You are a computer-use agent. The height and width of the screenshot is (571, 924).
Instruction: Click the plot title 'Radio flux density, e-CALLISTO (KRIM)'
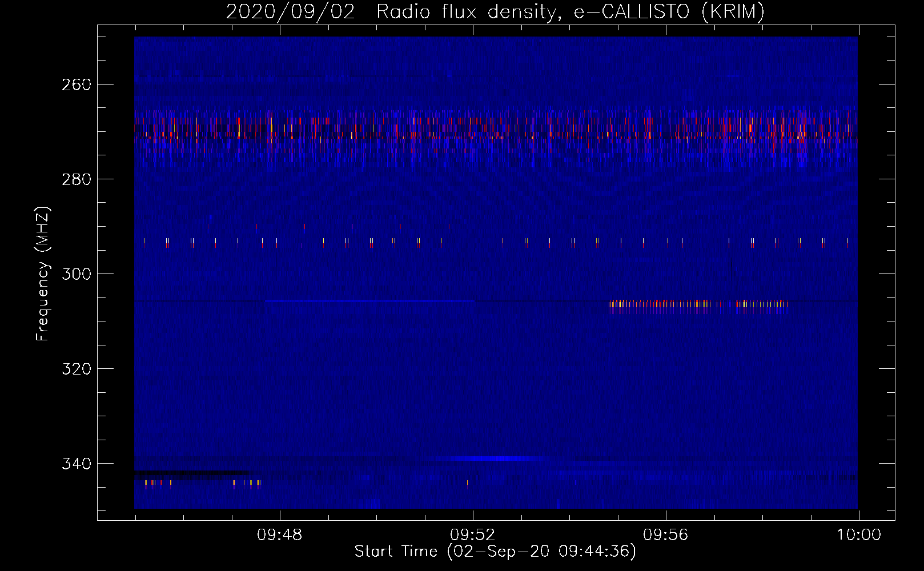tap(570, 11)
